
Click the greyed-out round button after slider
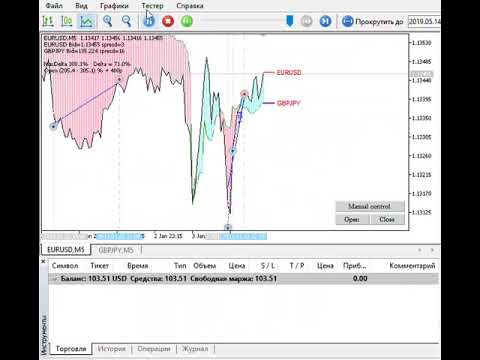pos(307,21)
